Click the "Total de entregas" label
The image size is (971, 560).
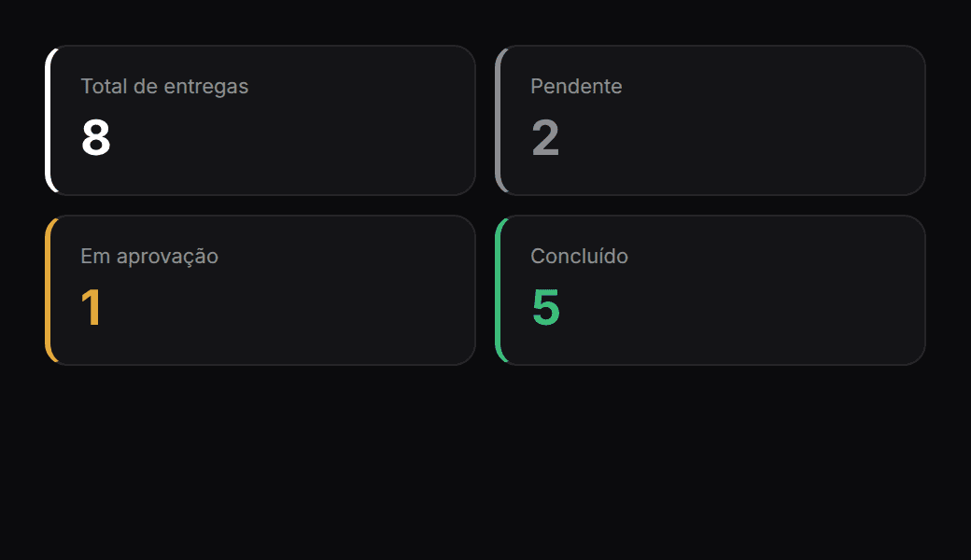click(164, 87)
